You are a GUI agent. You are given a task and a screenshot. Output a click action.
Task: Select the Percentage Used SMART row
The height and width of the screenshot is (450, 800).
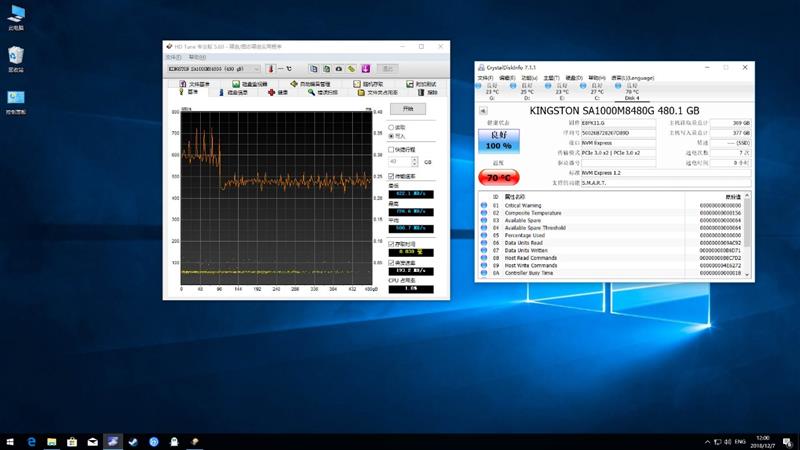[611, 235]
